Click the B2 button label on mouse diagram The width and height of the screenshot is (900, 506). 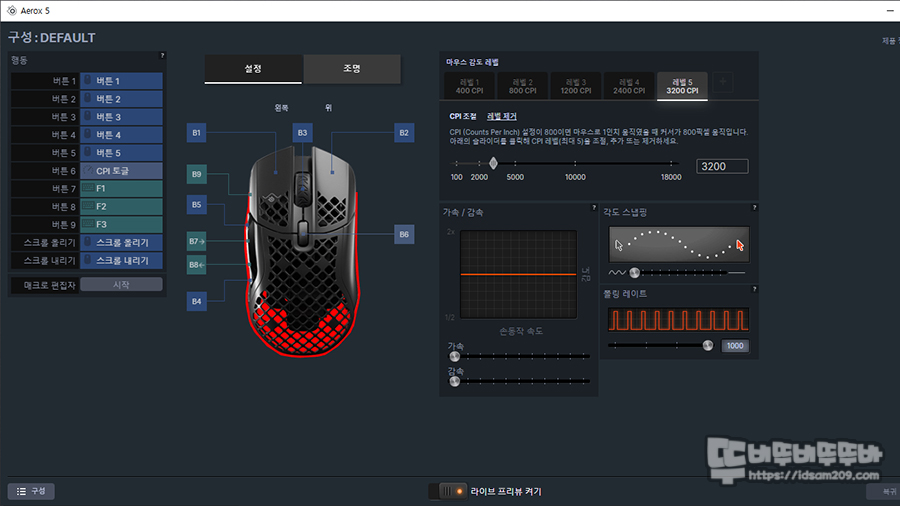(404, 133)
